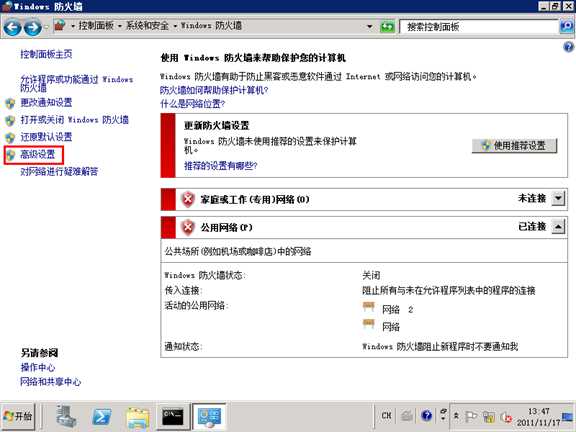Open 打开或关闭 Windows 防火墙 link
Image resolution: width=576 pixels, height=432 pixels.
pyautogui.click(x=75, y=120)
